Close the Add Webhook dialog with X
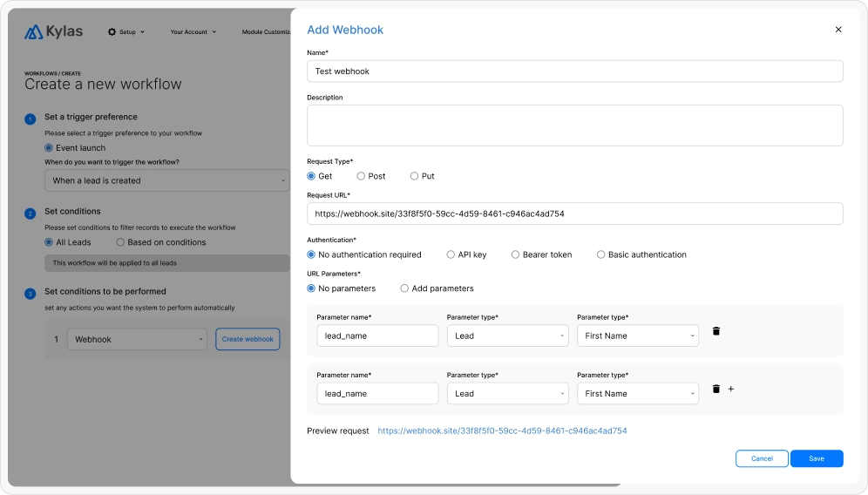Viewport: 868px width, 495px height. pos(838,30)
